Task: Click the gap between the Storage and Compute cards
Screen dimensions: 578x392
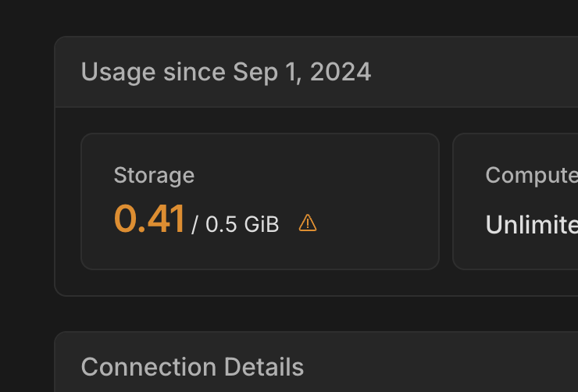Action: 446,201
